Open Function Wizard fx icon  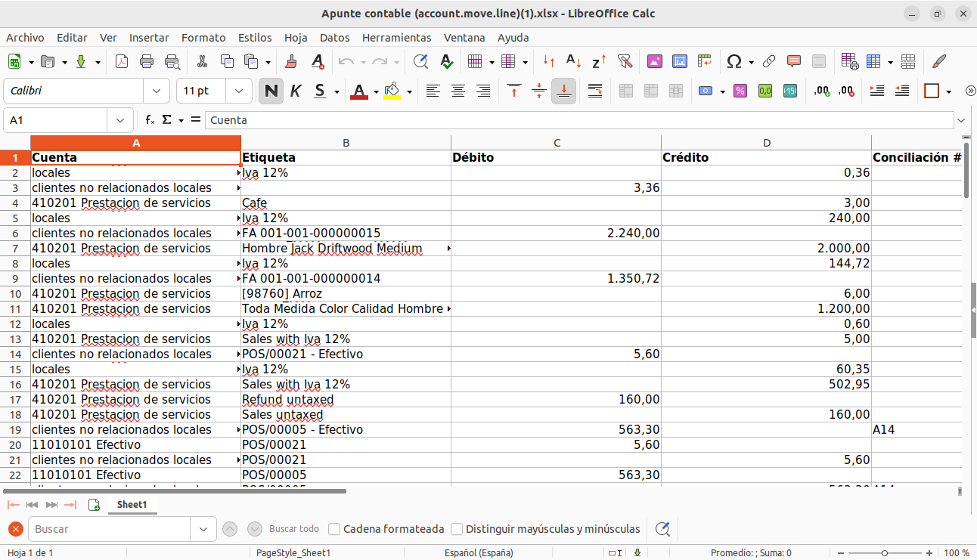point(150,120)
